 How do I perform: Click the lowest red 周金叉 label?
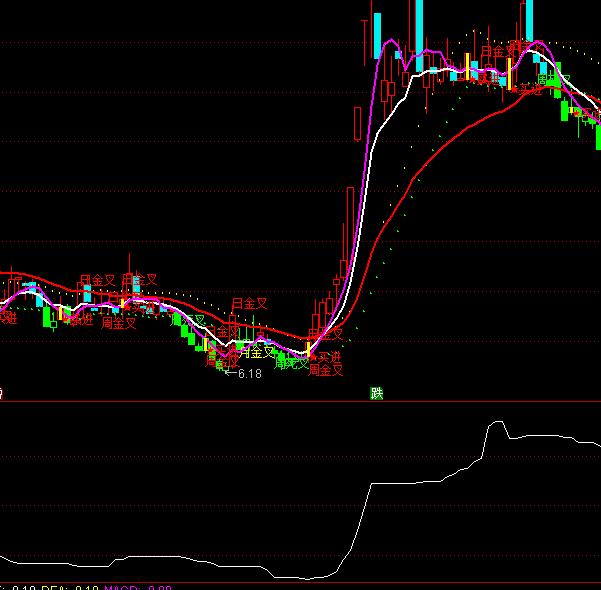click(x=326, y=370)
